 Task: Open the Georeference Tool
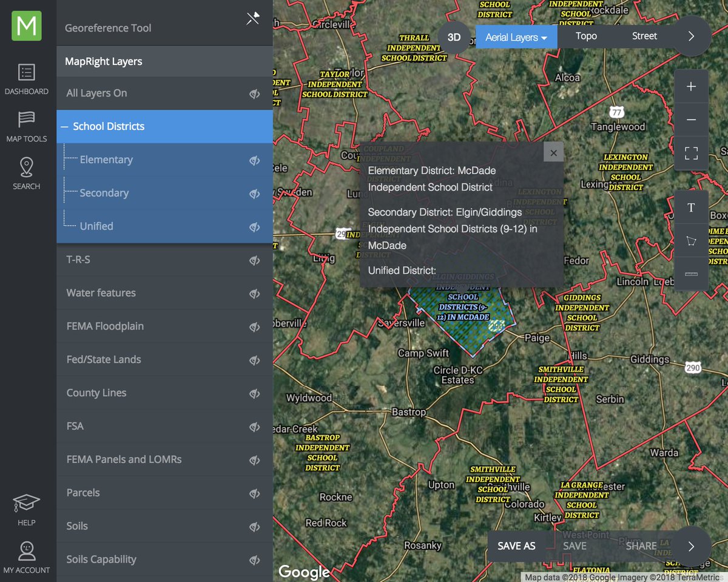108,28
